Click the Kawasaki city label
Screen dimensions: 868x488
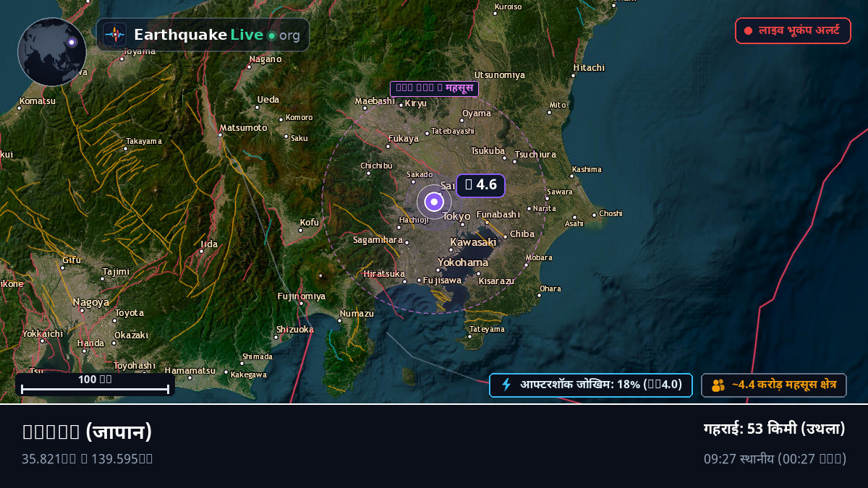tap(473, 242)
